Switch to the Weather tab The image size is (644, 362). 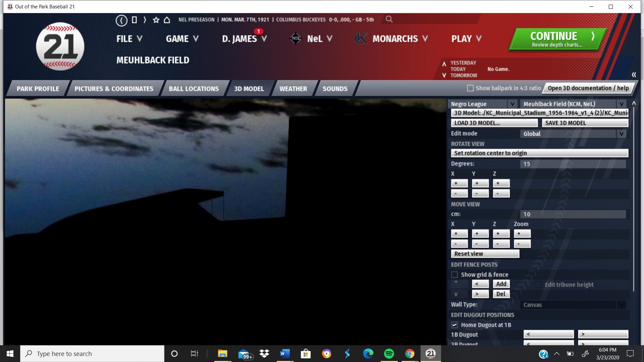pyautogui.click(x=293, y=89)
